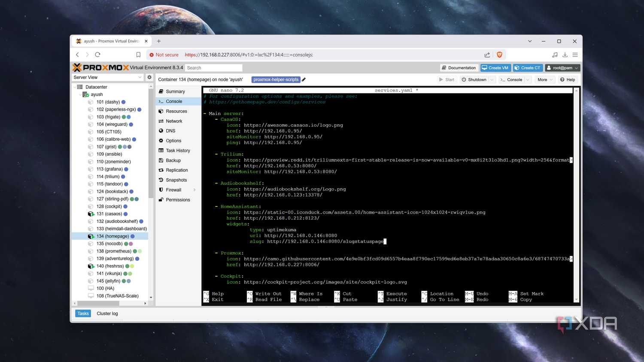The image size is (644, 362).
Task: Click the tree settings gear icon
Action: [149, 77]
